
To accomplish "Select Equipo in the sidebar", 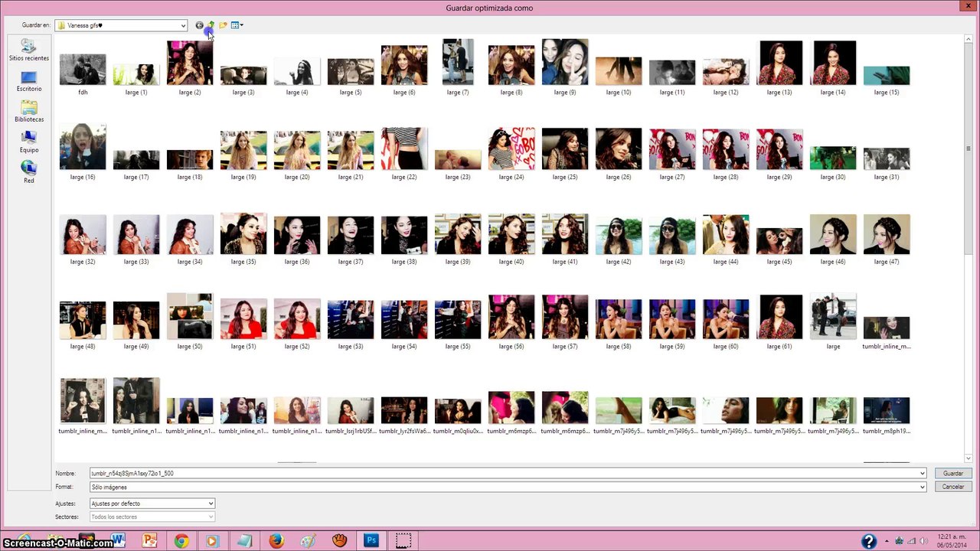I will tap(28, 142).
